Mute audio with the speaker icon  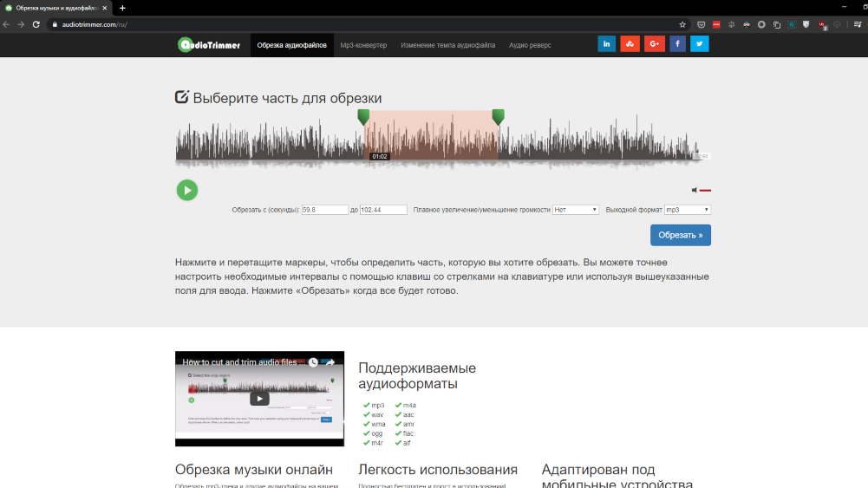tap(695, 191)
